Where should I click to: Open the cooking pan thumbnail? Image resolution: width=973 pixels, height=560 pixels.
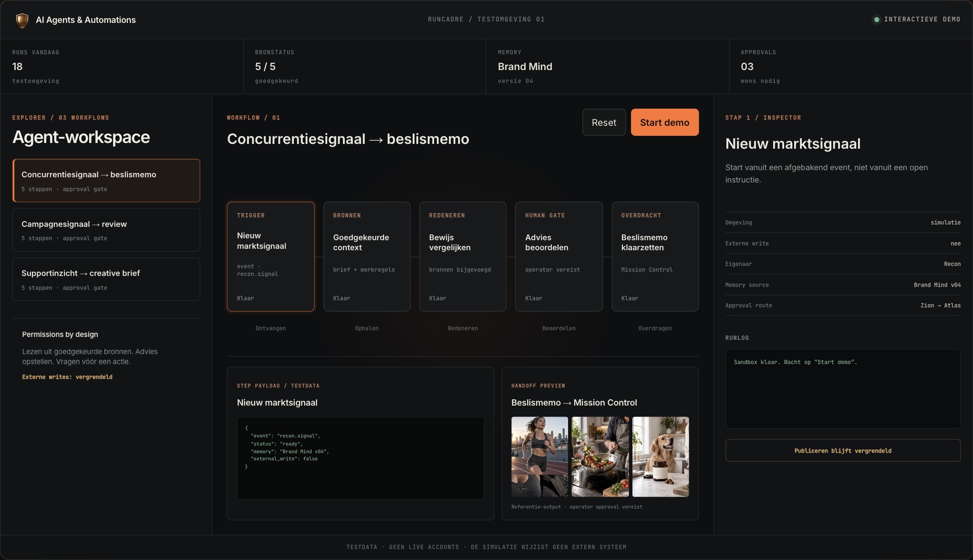tap(600, 457)
